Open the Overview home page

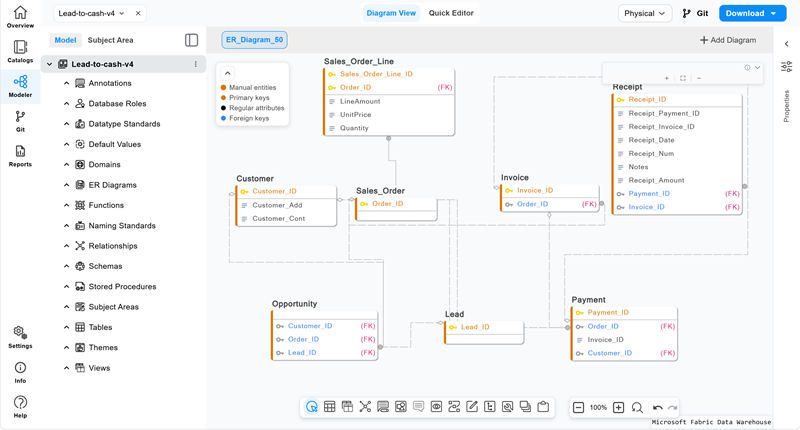click(20, 16)
